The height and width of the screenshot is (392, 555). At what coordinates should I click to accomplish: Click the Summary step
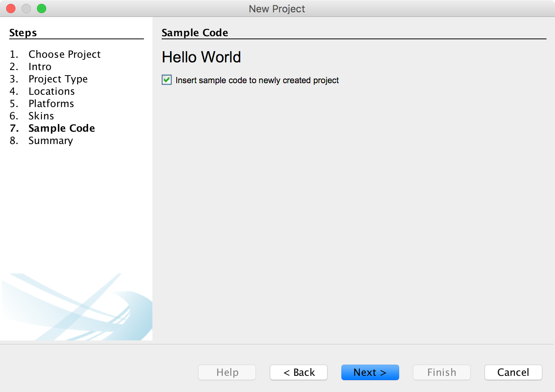[50, 141]
